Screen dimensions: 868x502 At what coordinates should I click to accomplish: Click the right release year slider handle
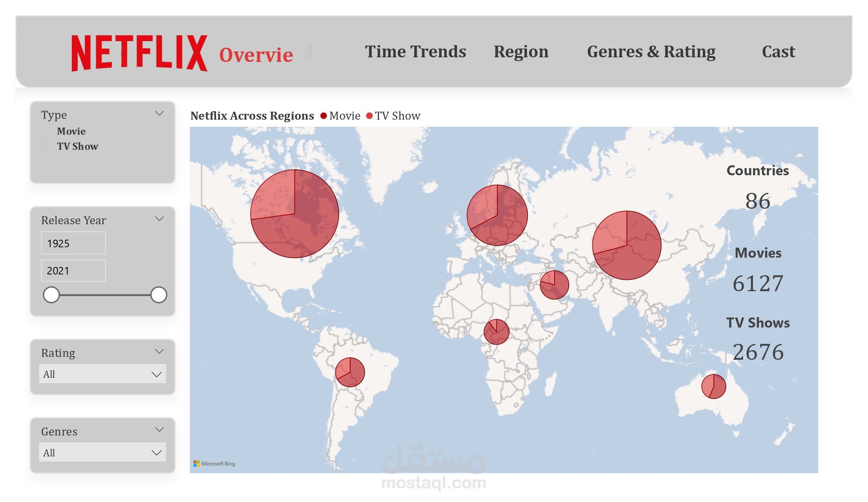pyautogui.click(x=159, y=295)
